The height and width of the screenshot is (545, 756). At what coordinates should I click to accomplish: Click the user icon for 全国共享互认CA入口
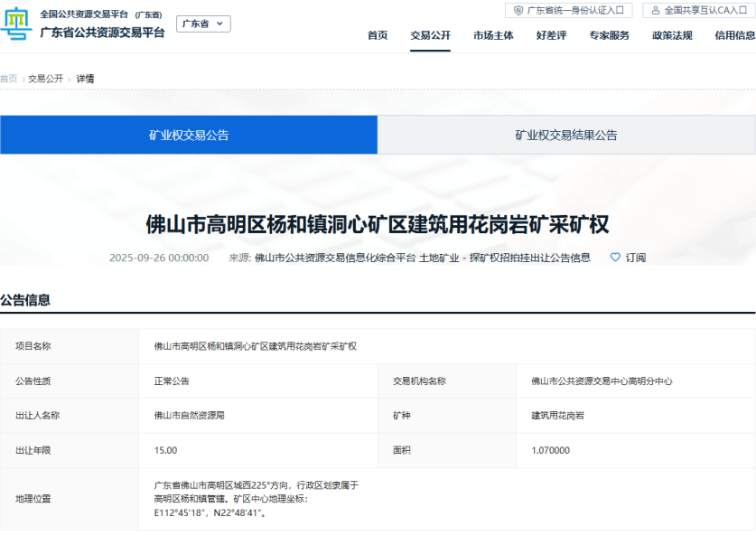pyautogui.click(x=656, y=11)
